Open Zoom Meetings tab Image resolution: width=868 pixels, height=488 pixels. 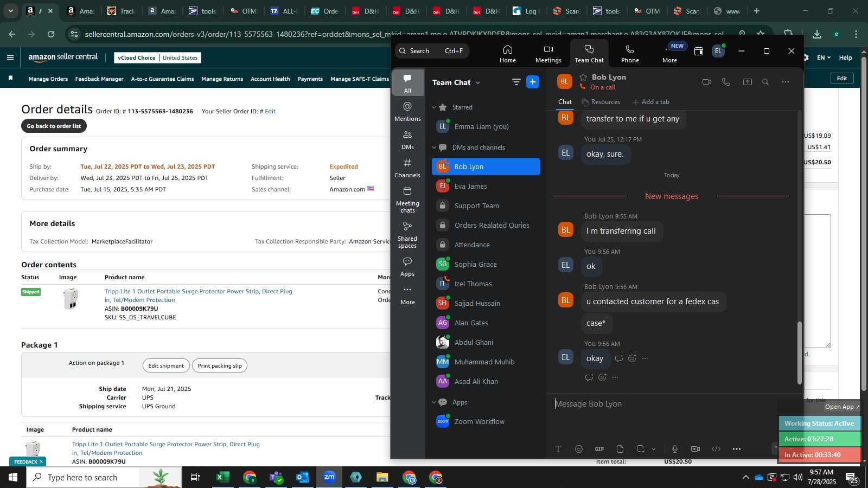(548, 54)
